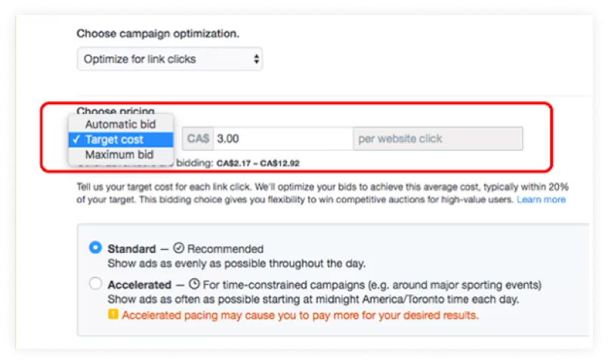Open the Learn more link
Image resolution: width=608 pixels, height=364 pixels.
click(x=541, y=199)
